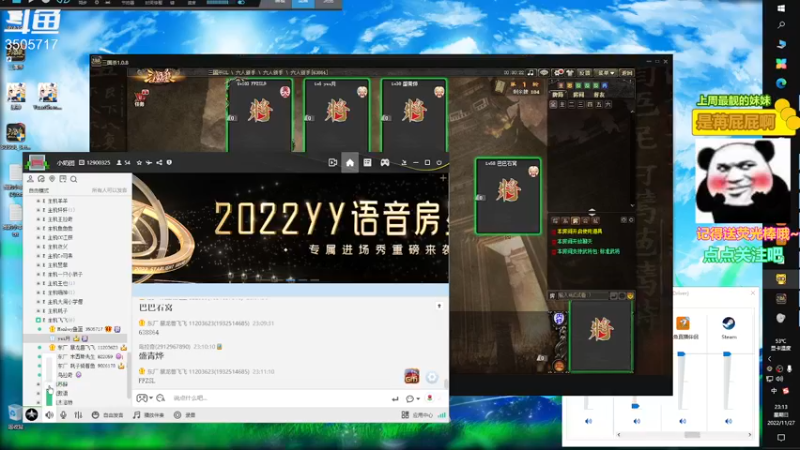This screenshot has height=450, width=800.
Task: Expand hidden system tray icons chevron
Action: (x=770, y=359)
